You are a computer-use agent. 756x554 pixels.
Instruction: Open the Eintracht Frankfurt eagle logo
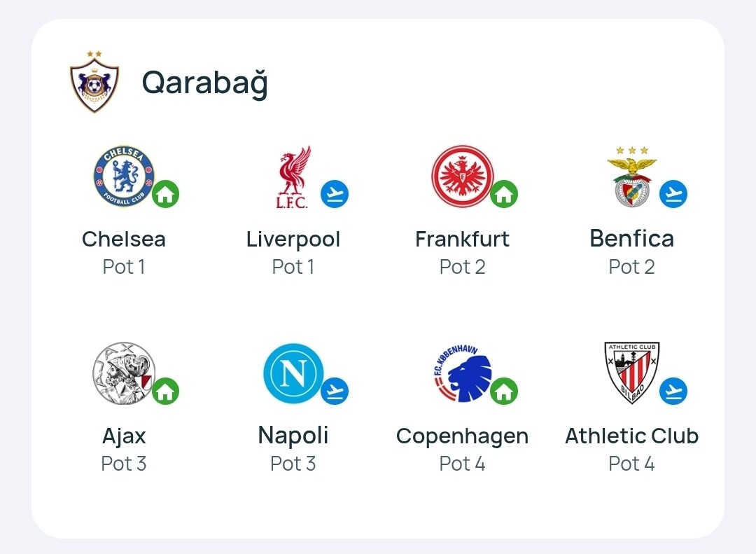click(462, 176)
